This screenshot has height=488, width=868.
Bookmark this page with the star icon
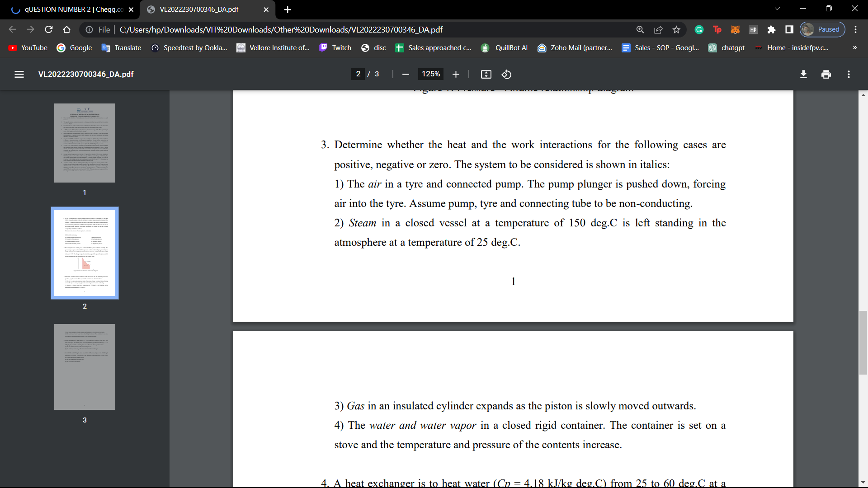tap(676, 29)
